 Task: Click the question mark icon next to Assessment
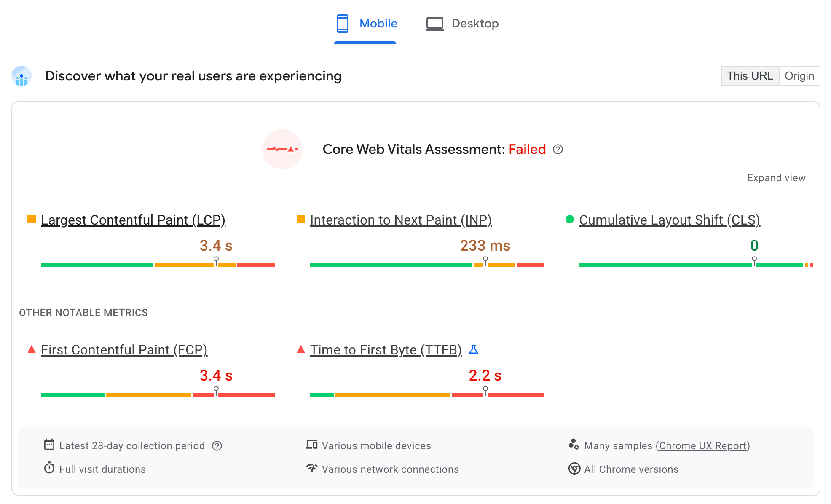click(558, 149)
